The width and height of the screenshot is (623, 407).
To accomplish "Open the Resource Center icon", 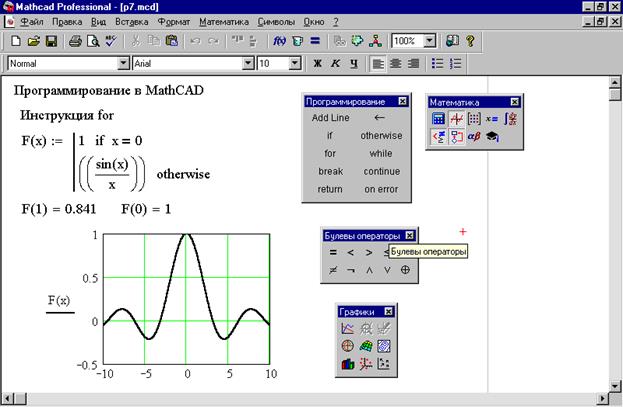I will pos(452,41).
